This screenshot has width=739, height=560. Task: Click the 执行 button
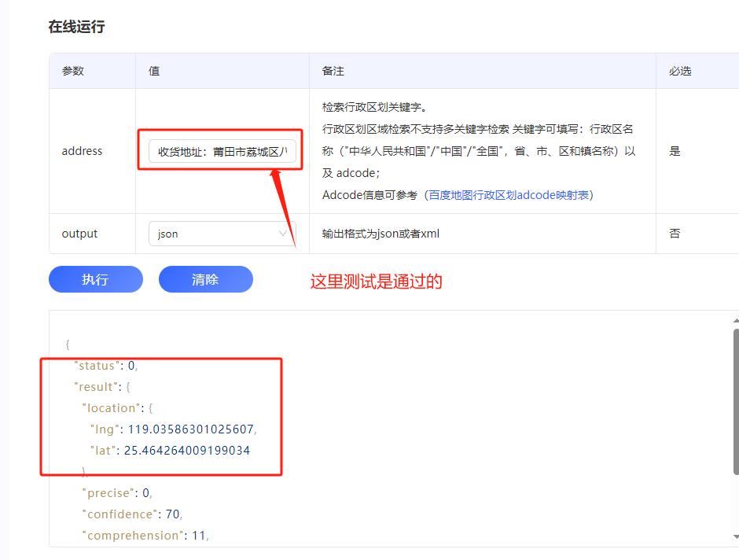(x=96, y=279)
